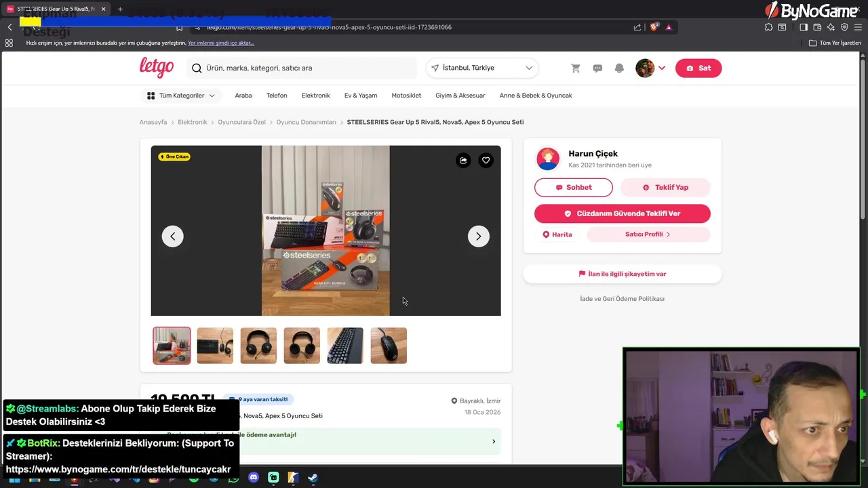Open WhatsApp in taskbar
868x488 pixels.
[x=234, y=478]
